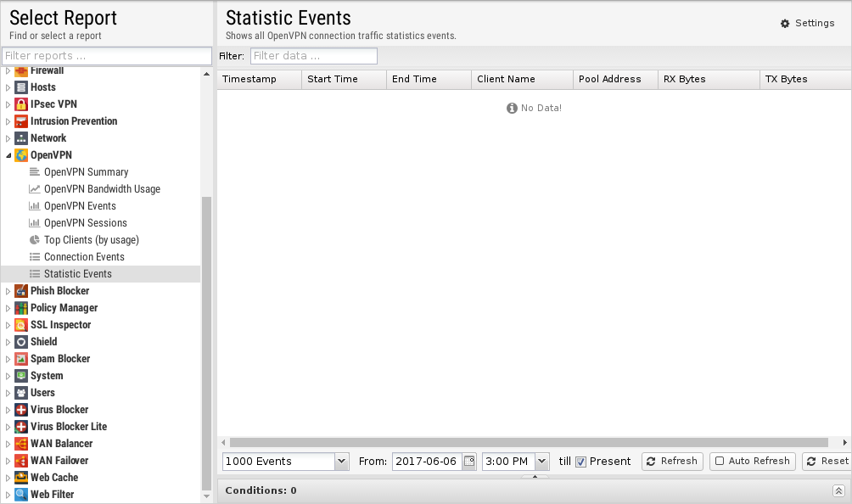Sort by the End Time column header
Image resolution: width=852 pixels, height=504 pixels.
pos(429,79)
